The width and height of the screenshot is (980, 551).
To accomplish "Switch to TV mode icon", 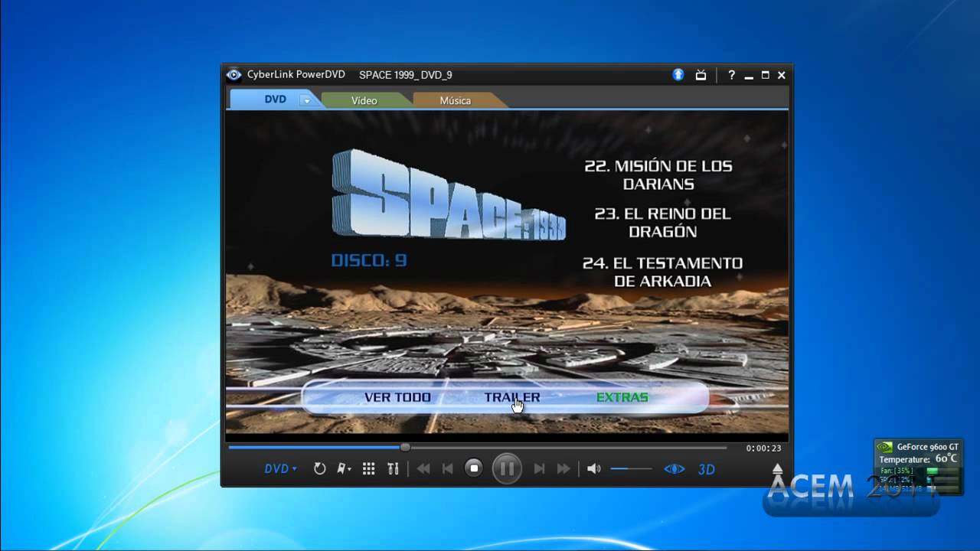I will (x=701, y=74).
